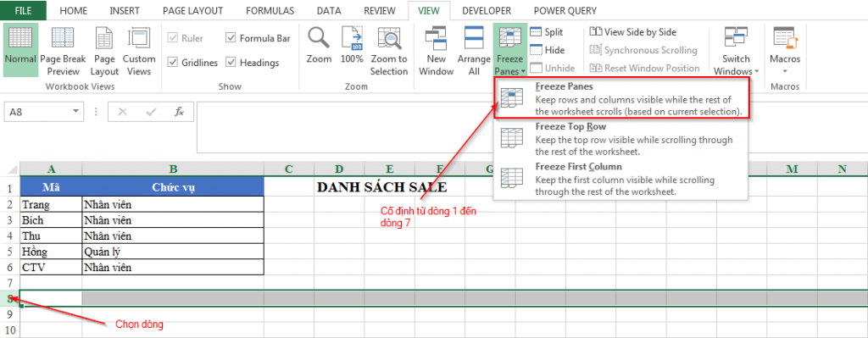Select row 9 header
The width and height of the screenshot is (868, 338).
(x=9, y=315)
